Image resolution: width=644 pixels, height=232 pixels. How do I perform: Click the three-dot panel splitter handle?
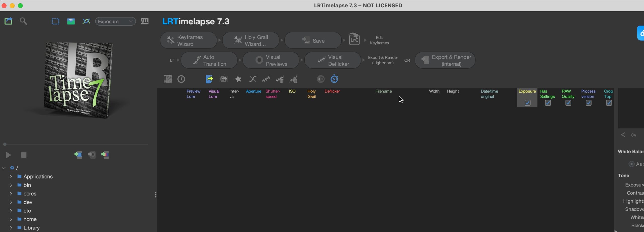tap(156, 195)
